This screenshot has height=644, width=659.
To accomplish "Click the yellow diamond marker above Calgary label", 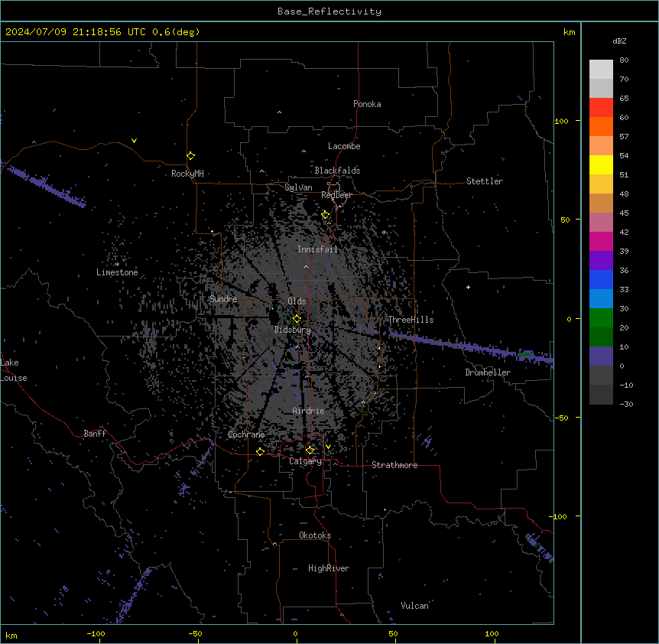I will [x=310, y=450].
